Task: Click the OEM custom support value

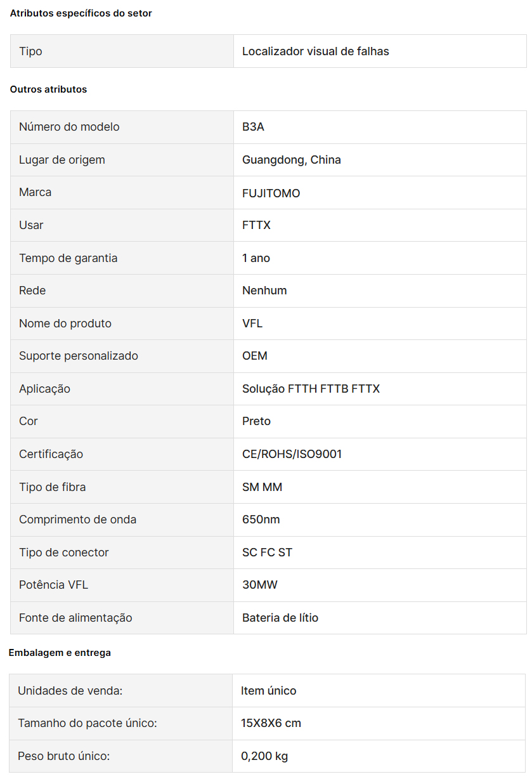Action: [255, 356]
